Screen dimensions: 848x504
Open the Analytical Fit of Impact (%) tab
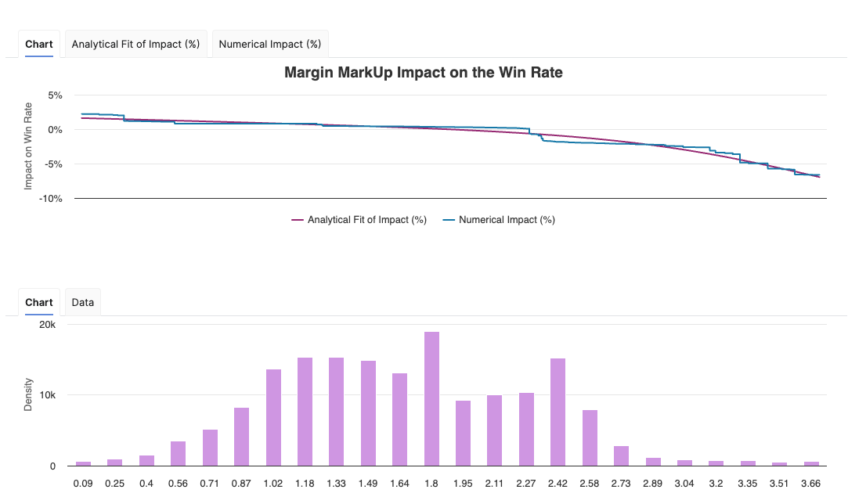(135, 45)
